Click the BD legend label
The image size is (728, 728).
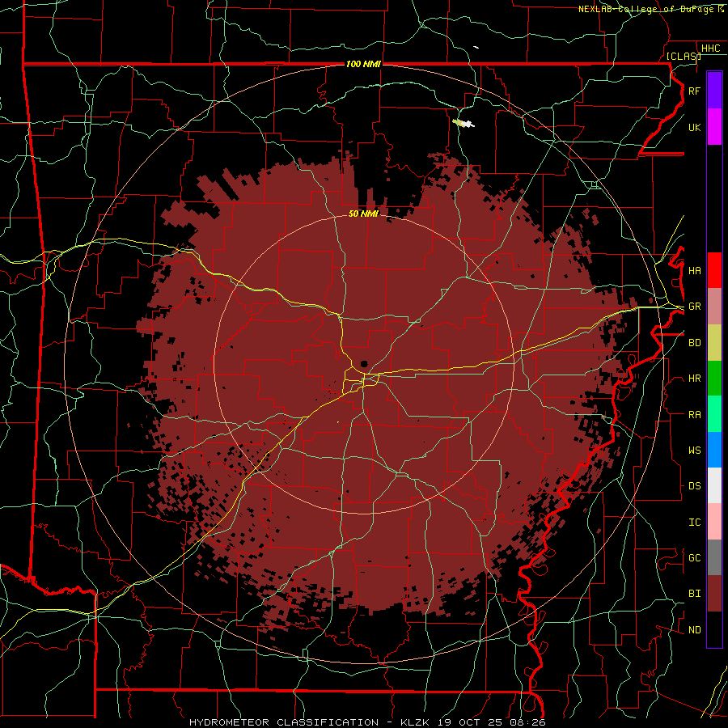pyautogui.click(x=694, y=343)
